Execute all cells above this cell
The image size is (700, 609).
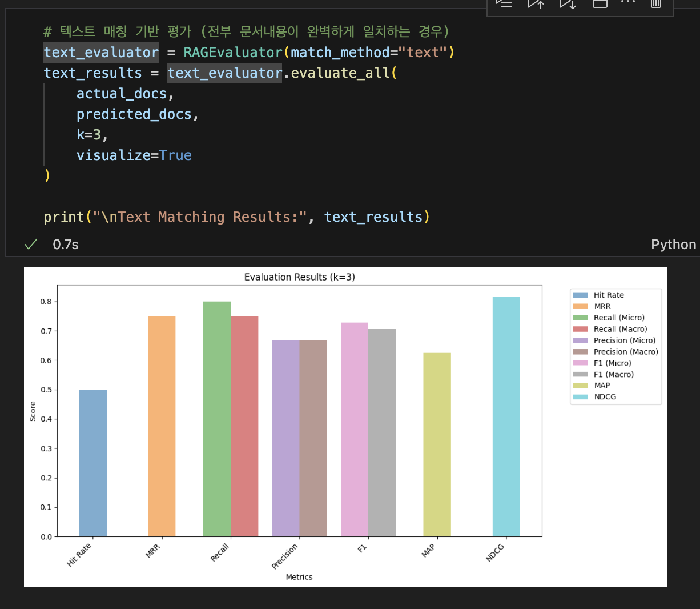(536, 3)
